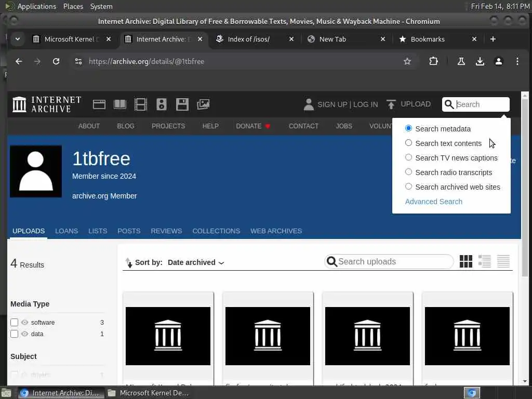
Task: Open the first upload thumbnail
Action: coord(168,336)
